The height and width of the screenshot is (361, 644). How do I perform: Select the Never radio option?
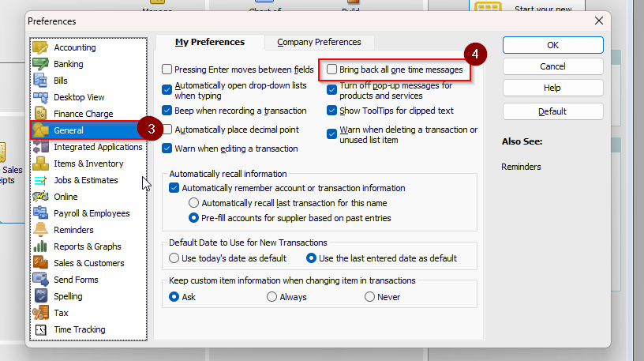369,296
